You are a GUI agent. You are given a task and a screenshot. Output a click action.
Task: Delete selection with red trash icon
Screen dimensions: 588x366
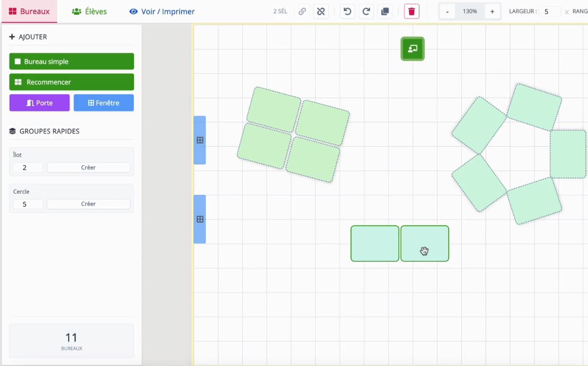coord(412,11)
